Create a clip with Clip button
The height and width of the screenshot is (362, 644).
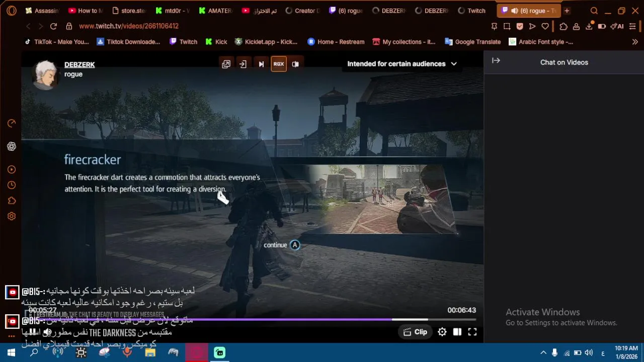(x=415, y=332)
